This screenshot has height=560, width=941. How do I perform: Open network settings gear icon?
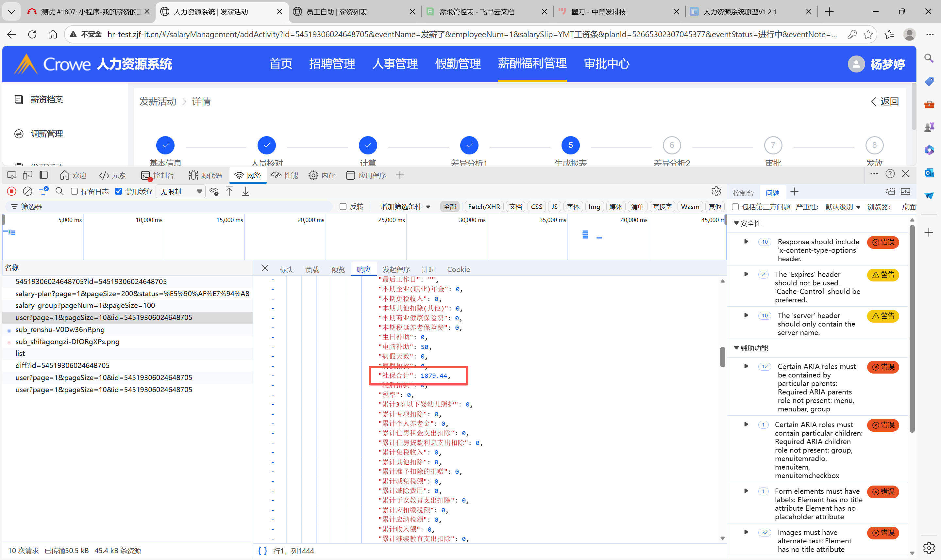point(716,191)
